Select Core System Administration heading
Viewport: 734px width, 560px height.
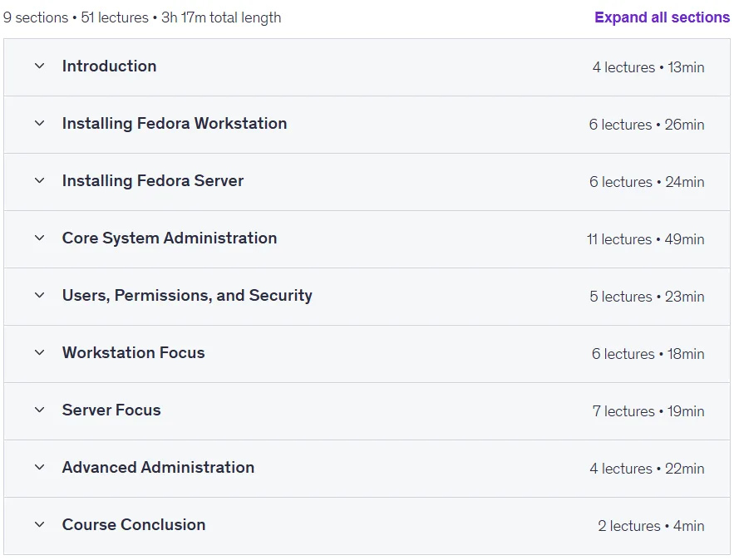[170, 238]
